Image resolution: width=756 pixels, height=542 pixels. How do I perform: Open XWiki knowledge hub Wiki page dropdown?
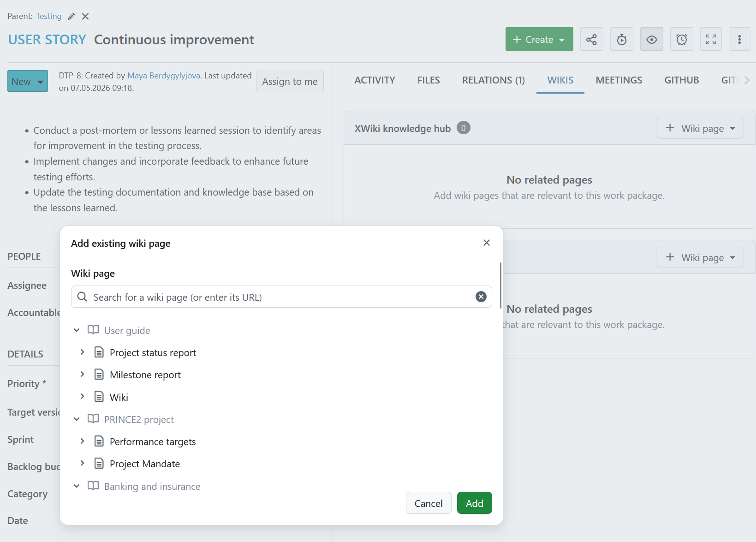point(700,128)
